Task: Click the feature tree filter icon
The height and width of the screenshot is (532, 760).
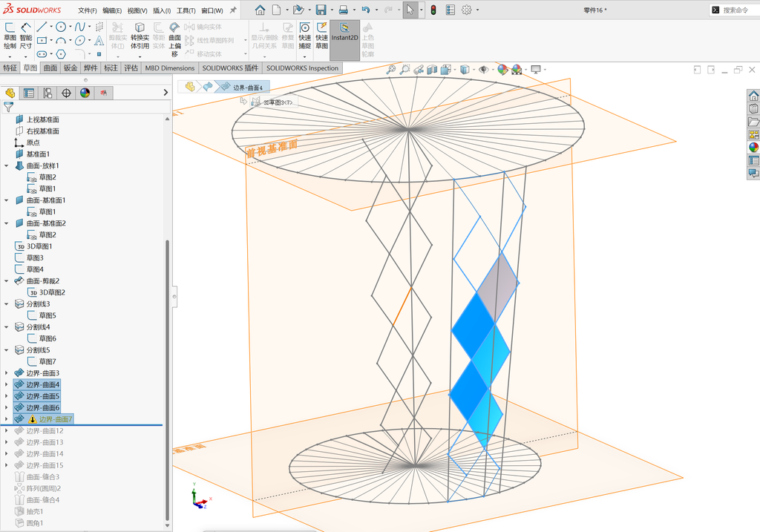Action: tap(9, 107)
